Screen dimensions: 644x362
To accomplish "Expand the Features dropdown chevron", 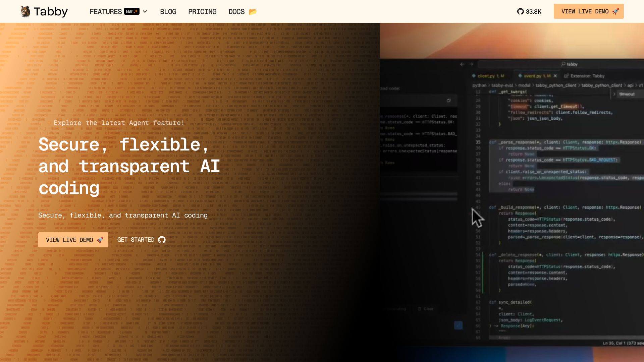I will pyautogui.click(x=145, y=11).
